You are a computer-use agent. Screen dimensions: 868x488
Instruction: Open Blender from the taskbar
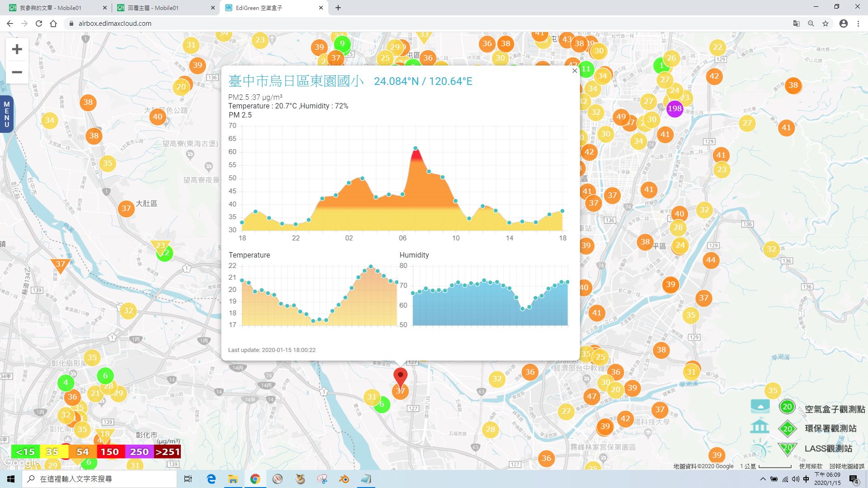[344, 479]
